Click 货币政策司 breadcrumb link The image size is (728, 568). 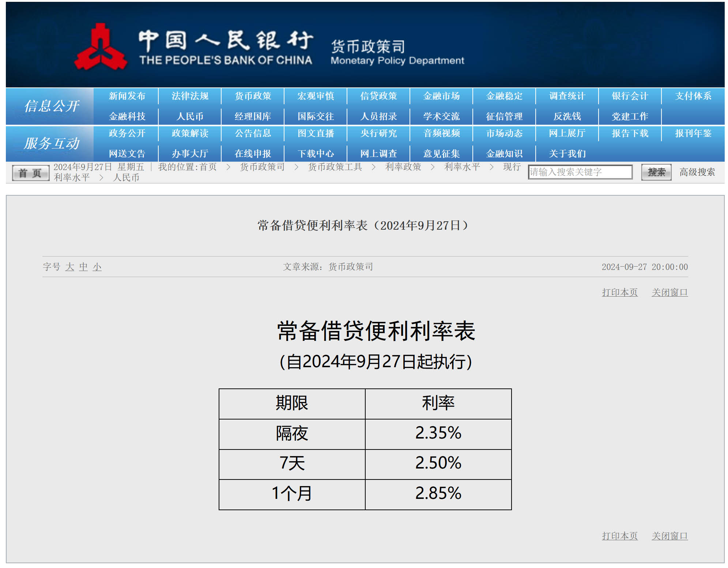[262, 167]
